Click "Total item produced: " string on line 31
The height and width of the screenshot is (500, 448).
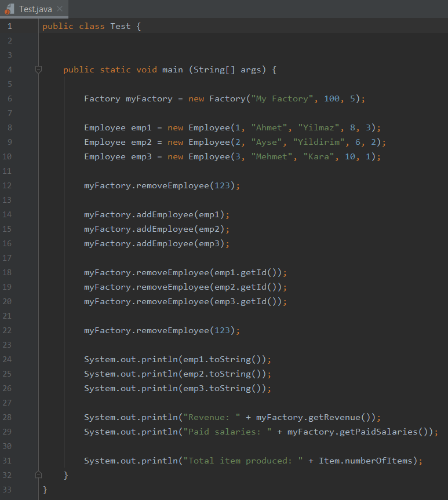click(x=243, y=461)
